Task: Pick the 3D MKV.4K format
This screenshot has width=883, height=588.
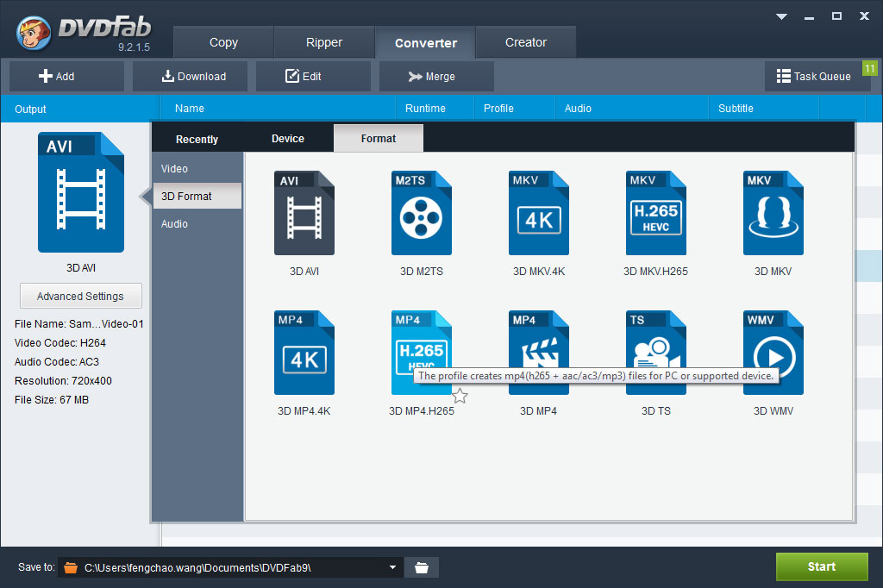Action: click(x=539, y=213)
